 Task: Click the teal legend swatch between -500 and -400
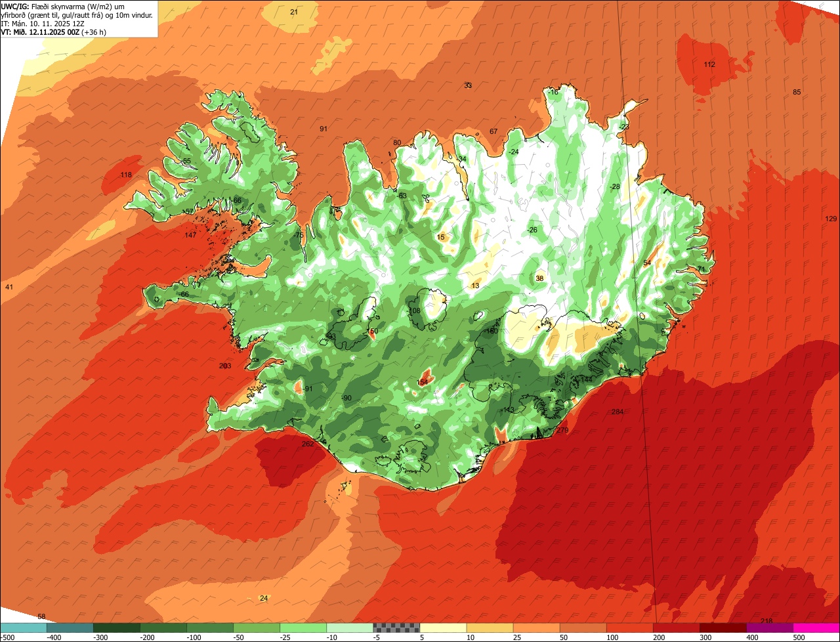(x=24, y=627)
